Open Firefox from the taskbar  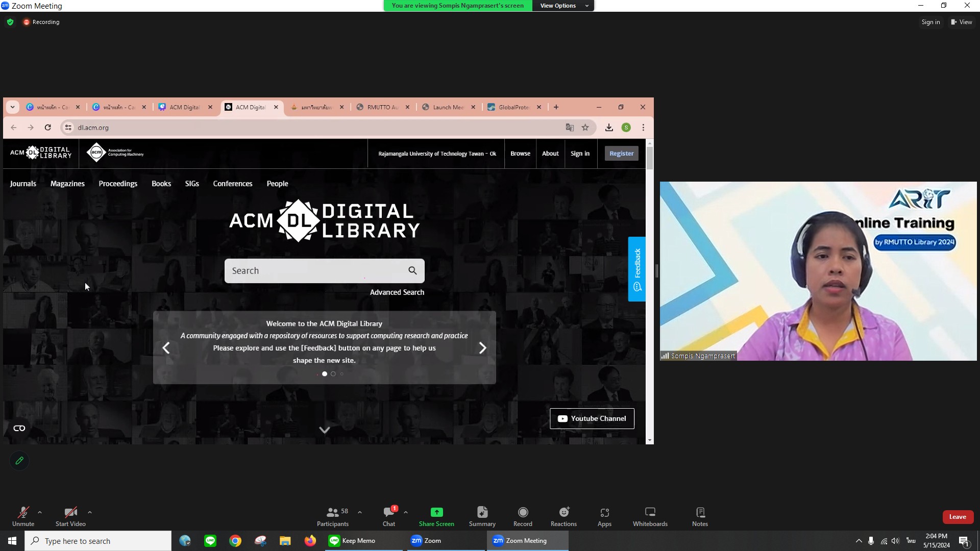310,541
